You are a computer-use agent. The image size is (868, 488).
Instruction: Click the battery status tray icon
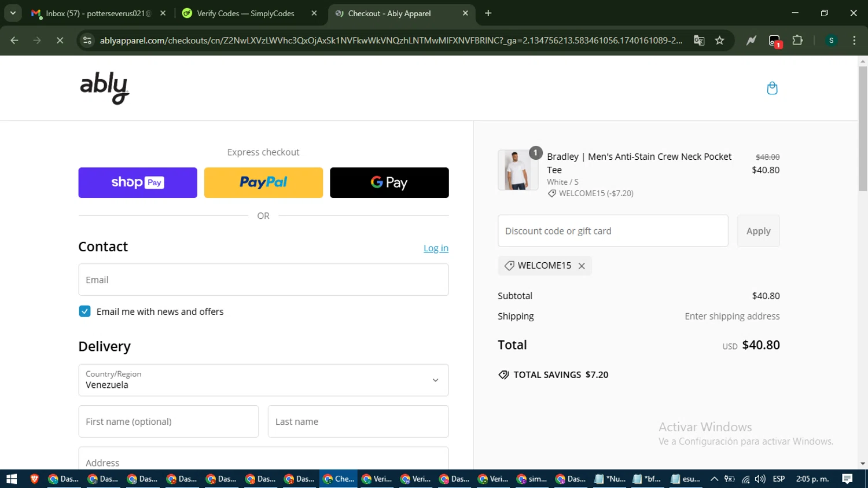[730, 479]
